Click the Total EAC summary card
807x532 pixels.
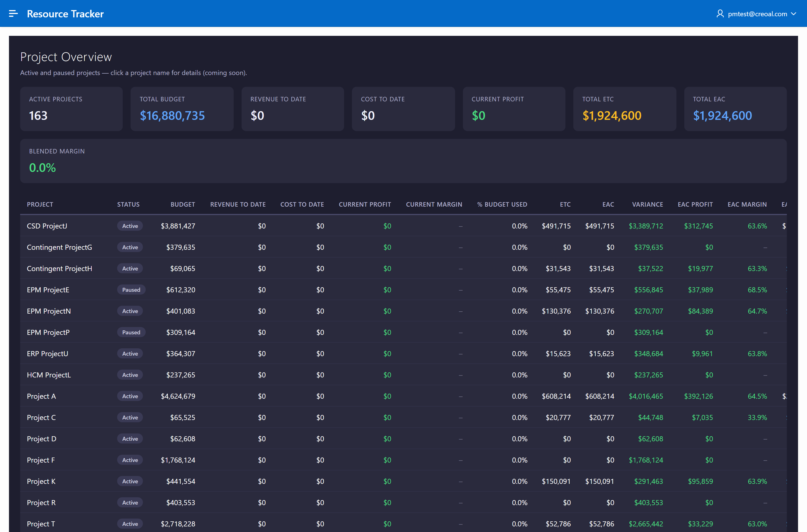coord(735,109)
